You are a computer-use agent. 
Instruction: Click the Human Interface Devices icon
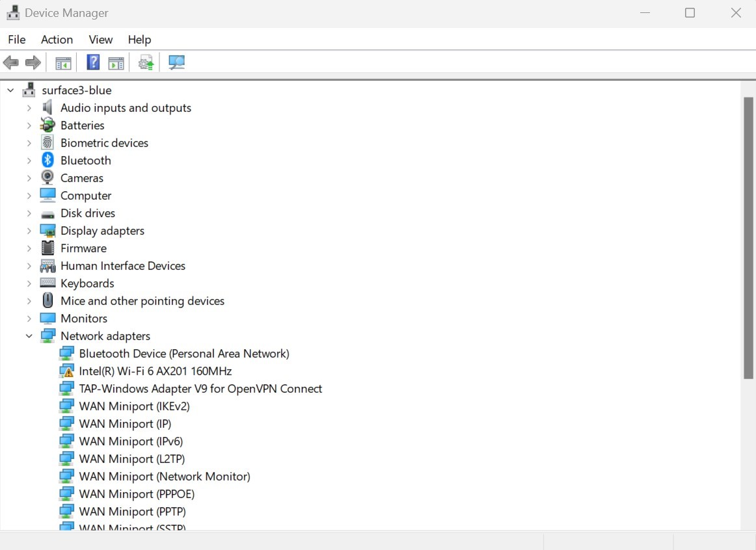click(x=47, y=266)
